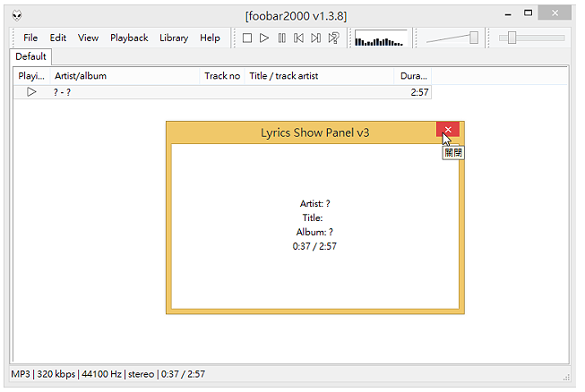Image resolution: width=585 pixels, height=392 pixels.
Task: Minimize the foobar2000 window
Action: [508, 13]
